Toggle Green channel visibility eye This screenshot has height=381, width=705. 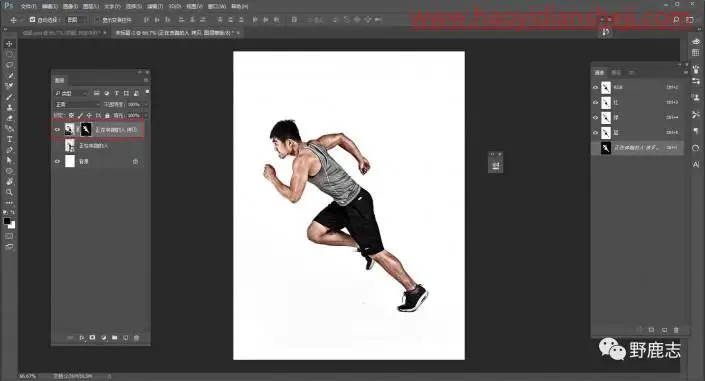596,118
